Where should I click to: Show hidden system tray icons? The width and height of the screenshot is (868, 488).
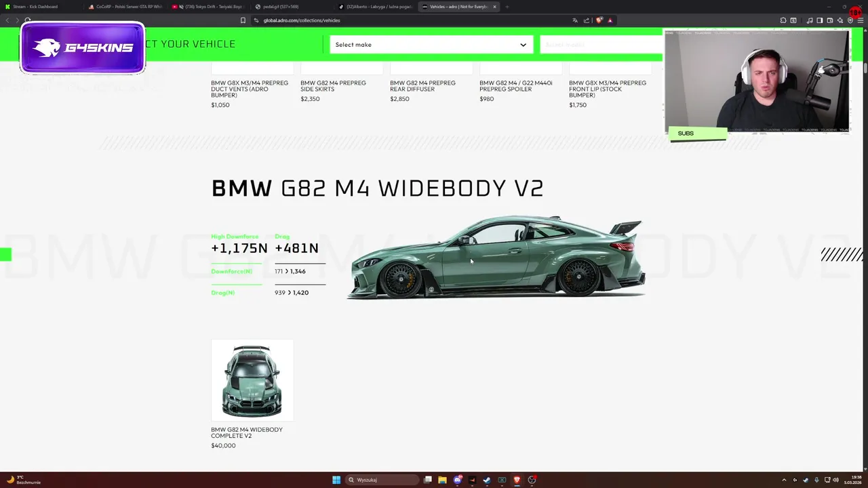point(784,480)
